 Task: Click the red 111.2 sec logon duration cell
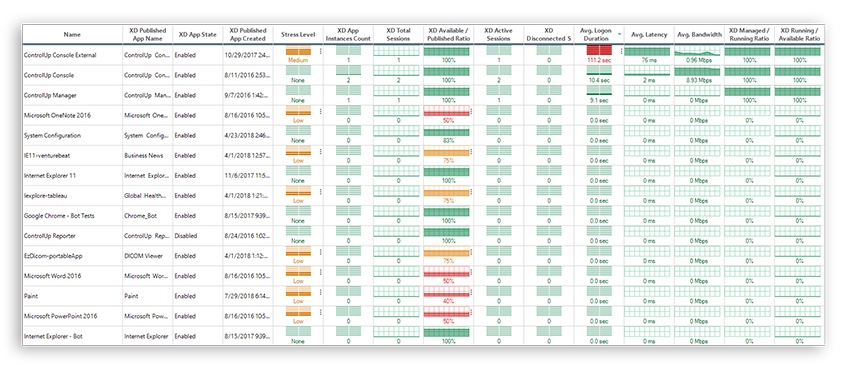pyautogui.click(x=599, y=55)
